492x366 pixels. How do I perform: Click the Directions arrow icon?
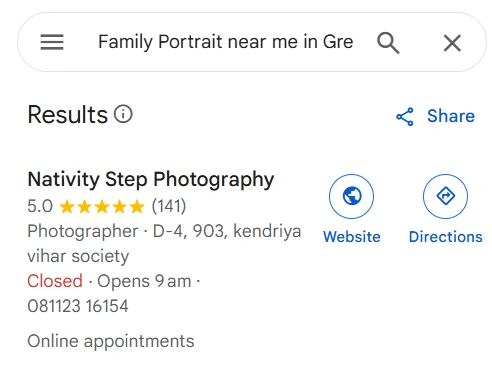point(445,196)
